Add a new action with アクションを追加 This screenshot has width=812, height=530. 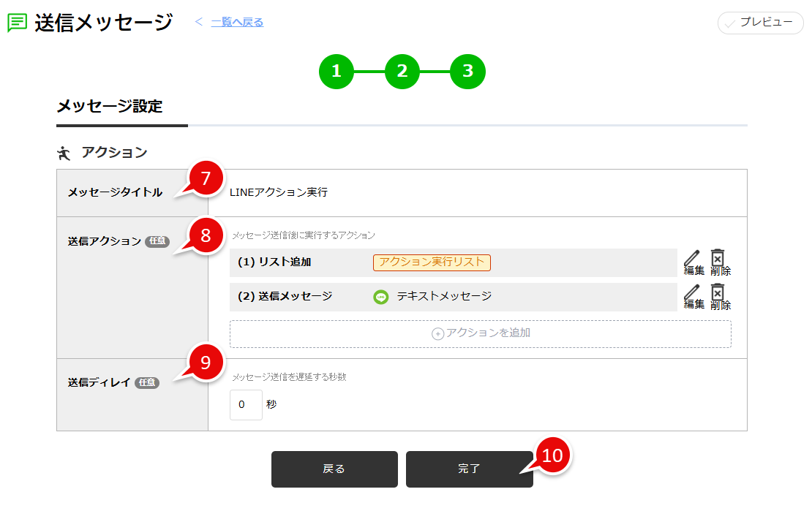[x=481, y=333]
